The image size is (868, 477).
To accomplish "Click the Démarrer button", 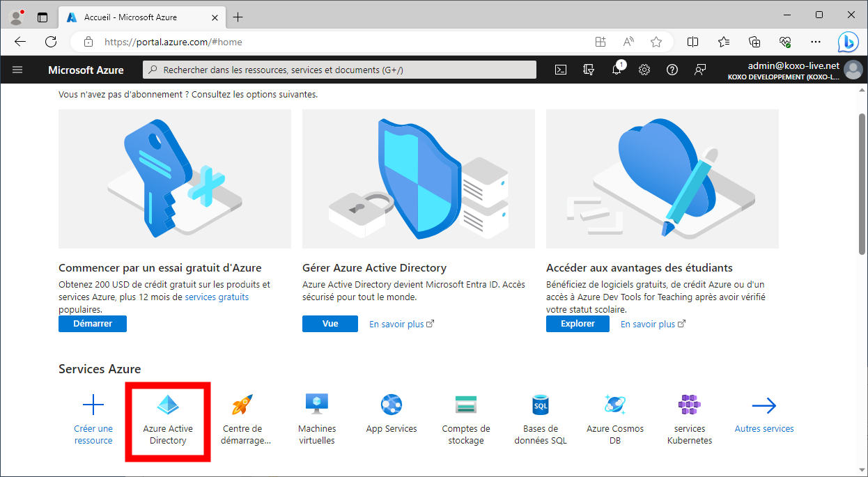I will 93,324.
